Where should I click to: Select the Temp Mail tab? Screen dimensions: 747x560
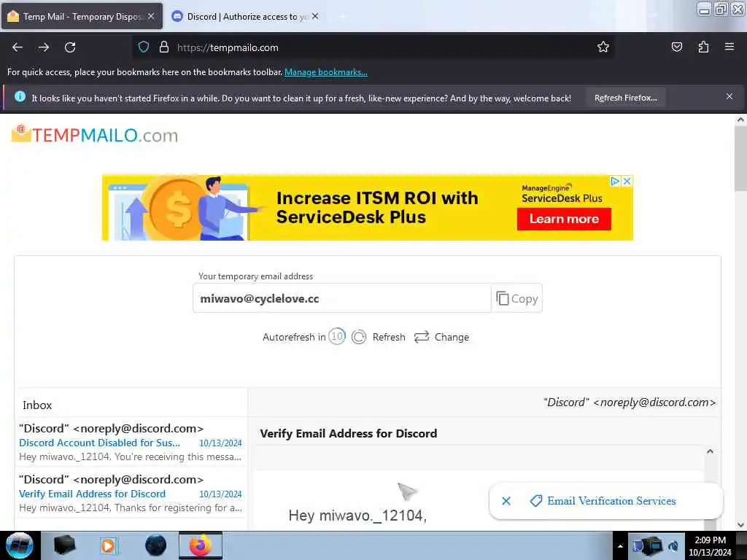pyautogui.click(x=81, y=16)
